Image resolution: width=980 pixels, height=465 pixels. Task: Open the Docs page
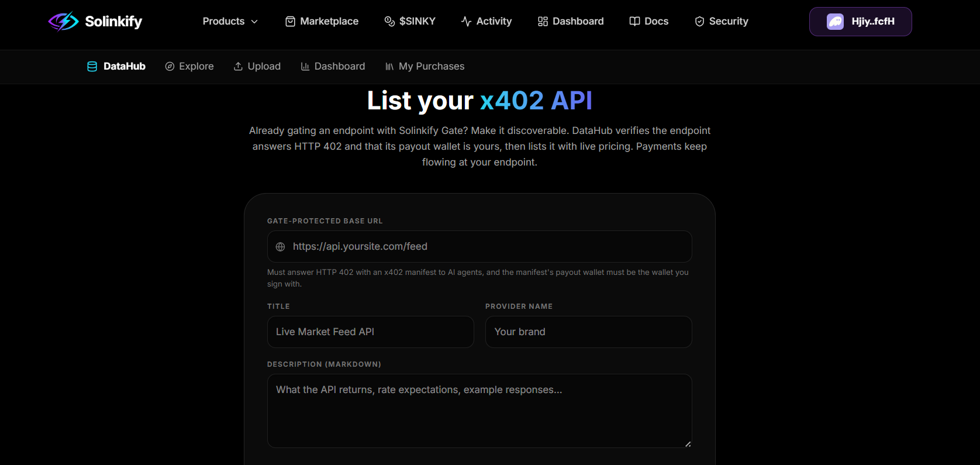pyautogui.click(x=649, y=21)
